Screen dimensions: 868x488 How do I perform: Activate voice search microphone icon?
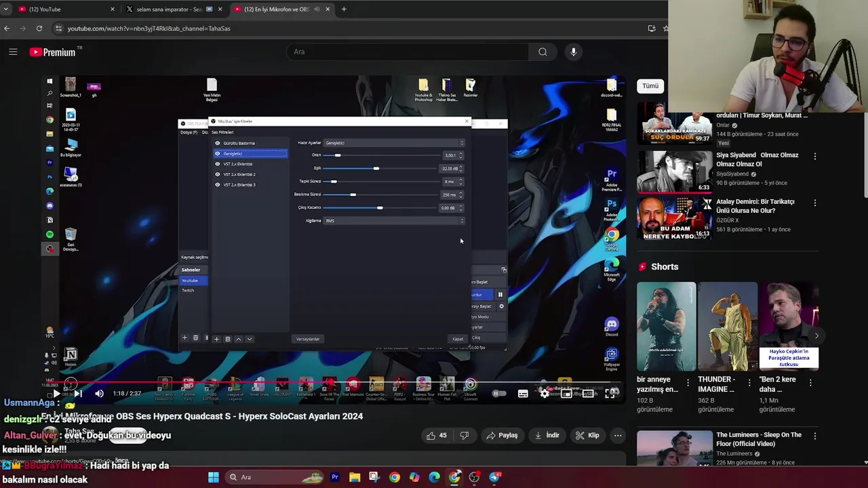click(x=574, y=52)
